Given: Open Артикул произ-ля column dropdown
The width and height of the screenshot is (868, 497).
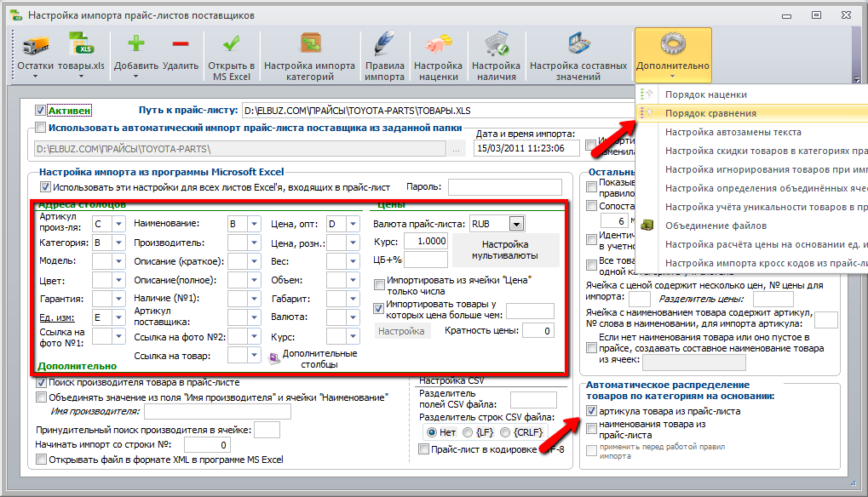Looking at the screenshot, I should (x=118, y=223).
